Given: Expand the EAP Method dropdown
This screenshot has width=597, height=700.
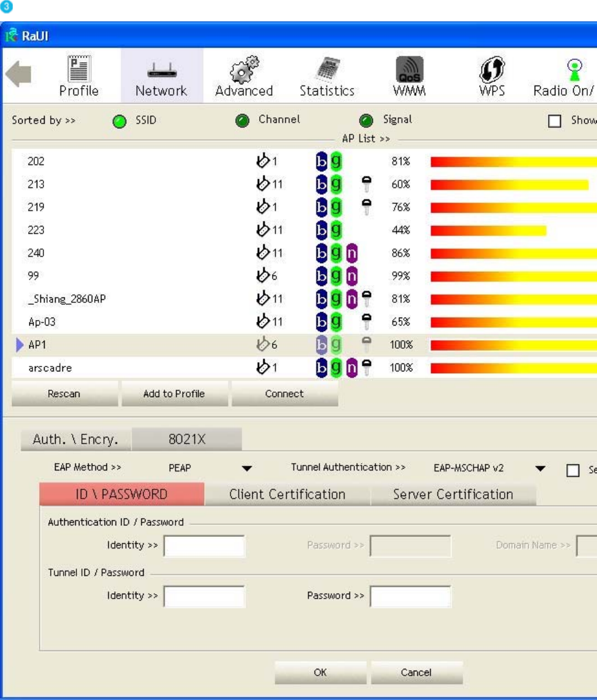Looking at the screenshot, I should click(246, 469).
